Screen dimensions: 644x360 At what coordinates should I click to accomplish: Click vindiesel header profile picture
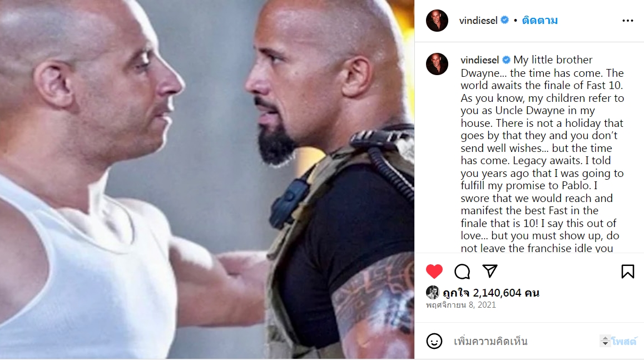437,21
